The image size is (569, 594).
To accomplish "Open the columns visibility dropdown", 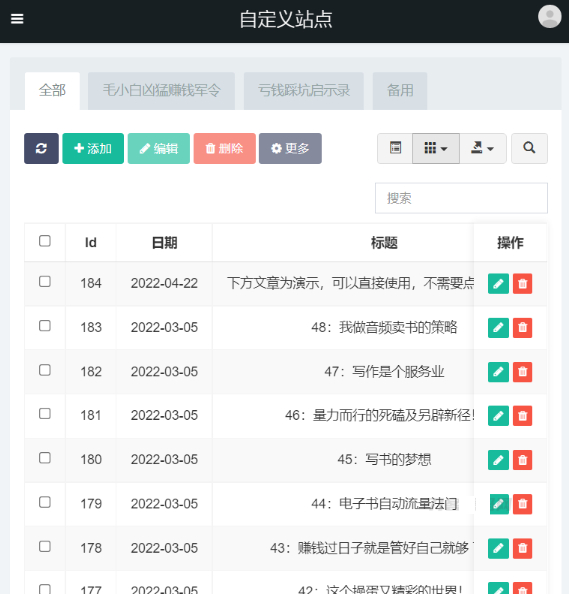I will point(436,148).
